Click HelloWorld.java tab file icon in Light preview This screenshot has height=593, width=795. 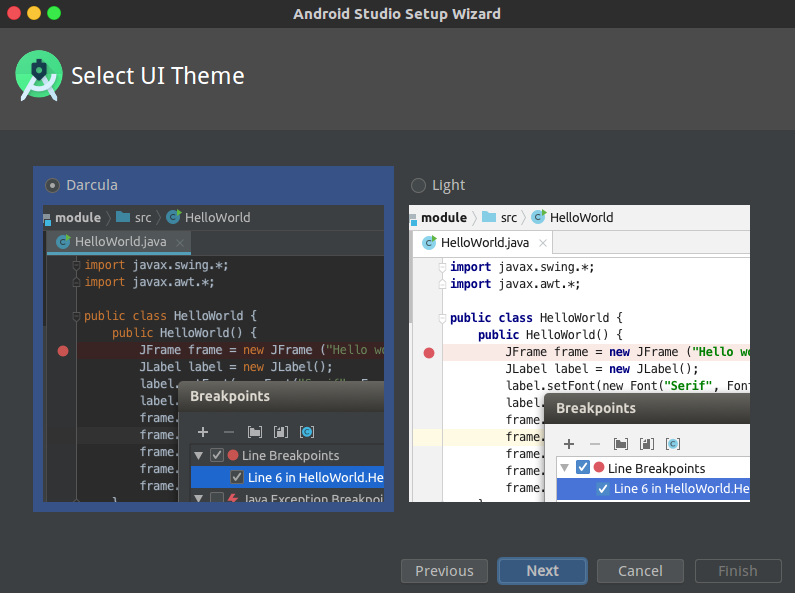tap(429, 243)
